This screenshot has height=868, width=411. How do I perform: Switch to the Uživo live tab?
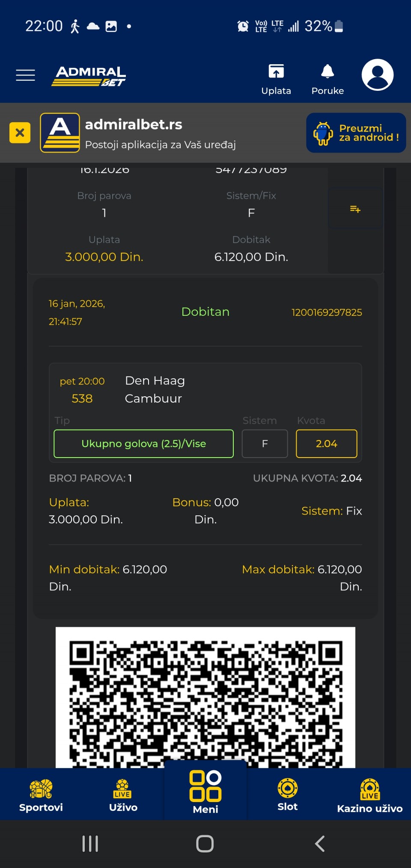(123, 795)
